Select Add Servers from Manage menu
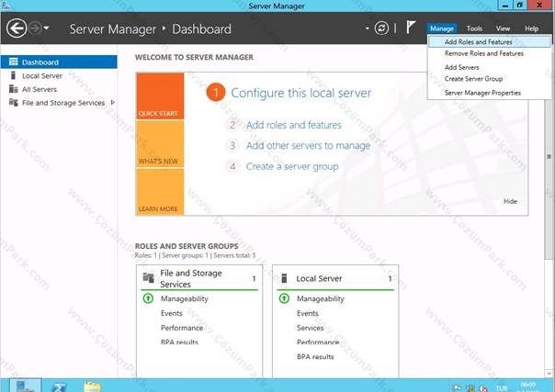 pos(489,67)
